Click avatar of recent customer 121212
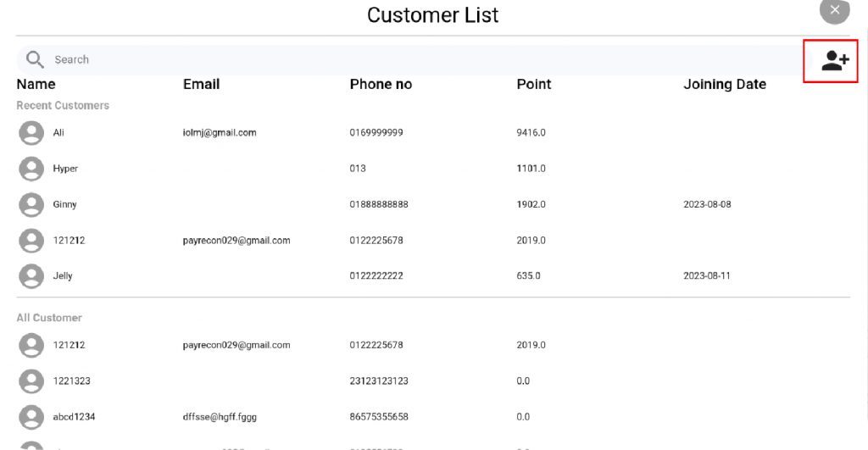This screenshot has height=450, width=868. [x=31, y=241]
